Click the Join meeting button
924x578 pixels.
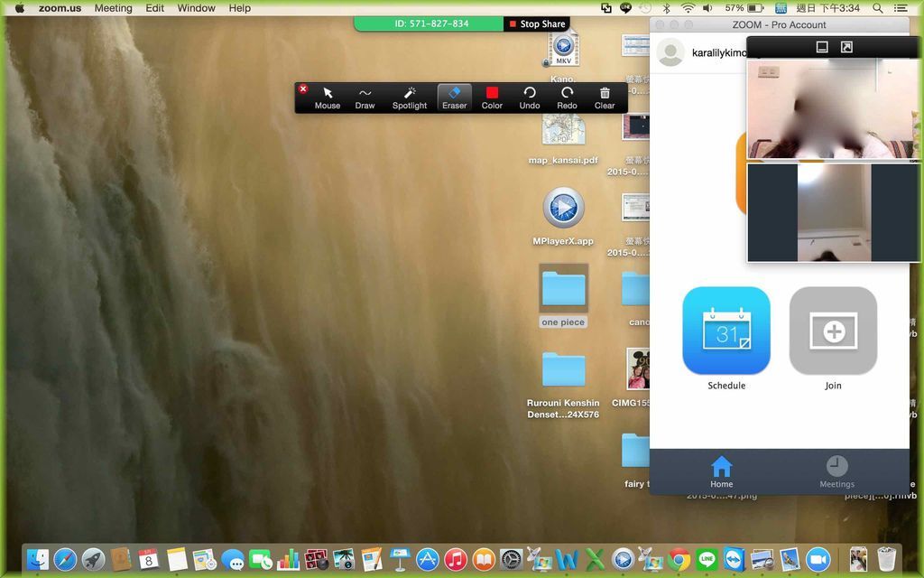click(833, 331)
